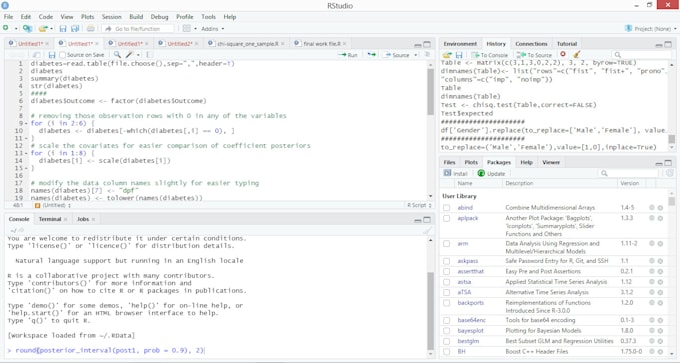
Task: Maximize the Console pane
Action: 427,220
